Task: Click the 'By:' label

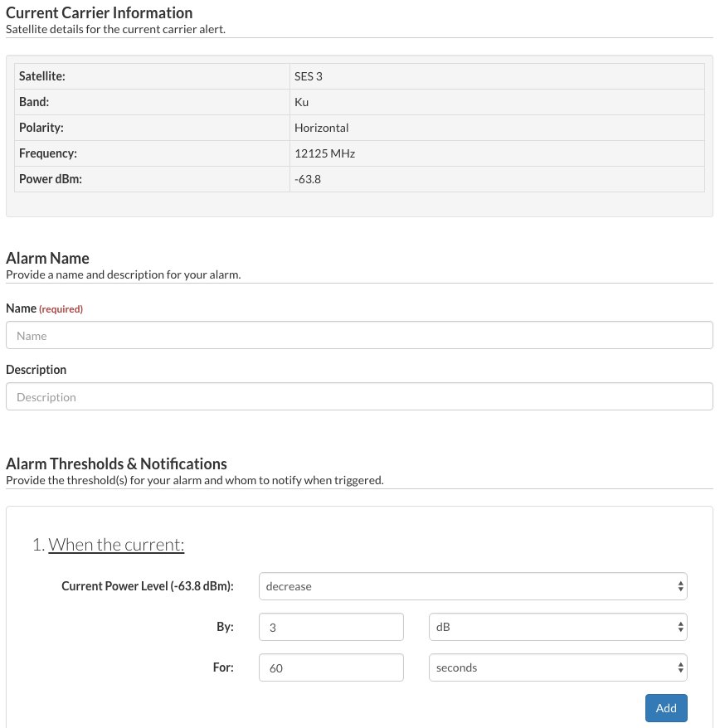Action: point(226,627)
